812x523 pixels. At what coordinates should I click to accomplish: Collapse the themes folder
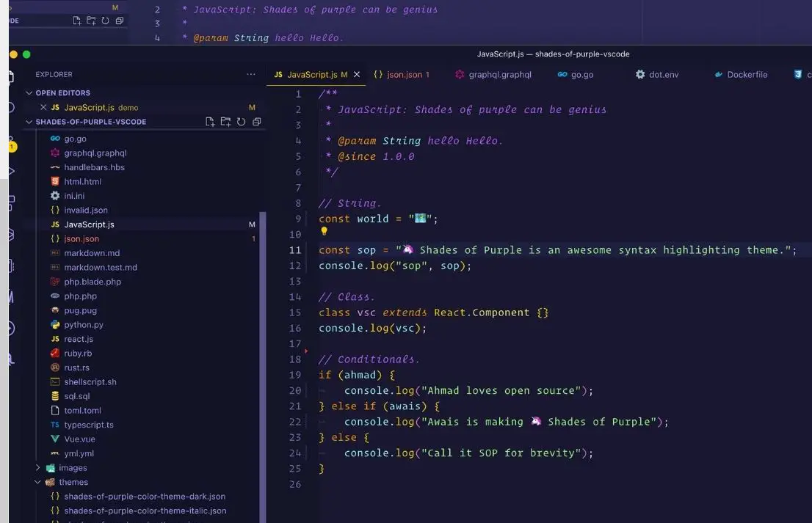pyautogui.click(x=37, y=482)
